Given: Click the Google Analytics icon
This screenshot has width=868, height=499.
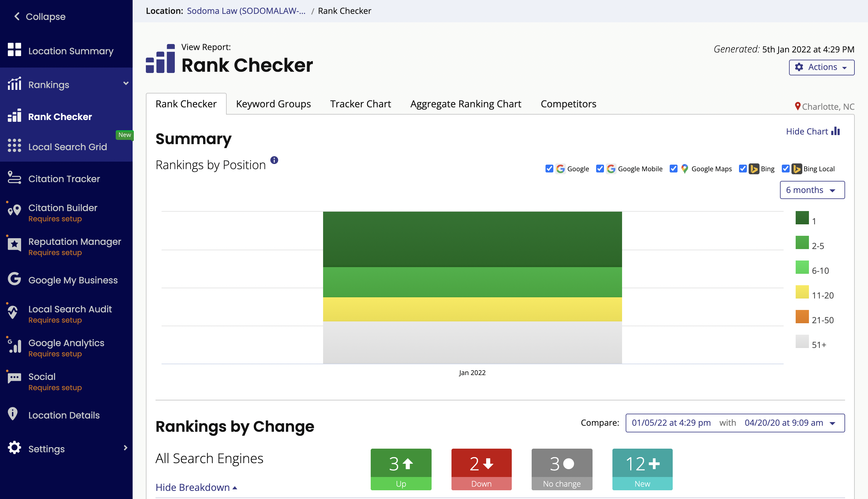Looking at the screenshot, I should tap(14, 346).
